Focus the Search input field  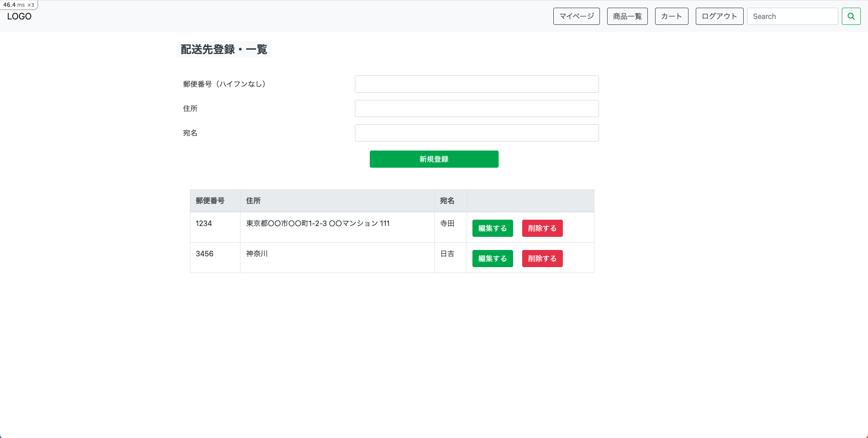coord(793,16)
